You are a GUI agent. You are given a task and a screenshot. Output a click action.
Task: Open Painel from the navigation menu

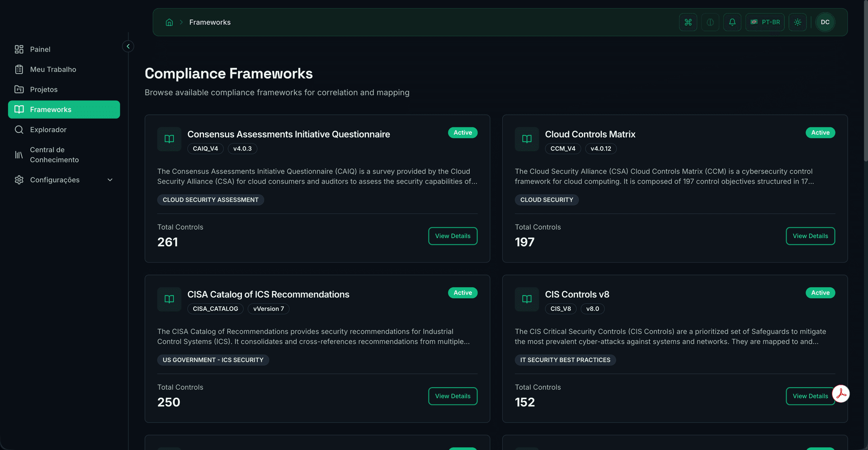(40, 49)
